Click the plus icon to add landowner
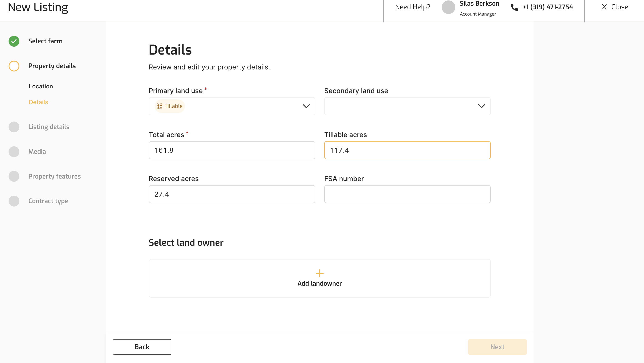Image resolution: width=644 pixels, height=363 pixels. tap(320, 273)
